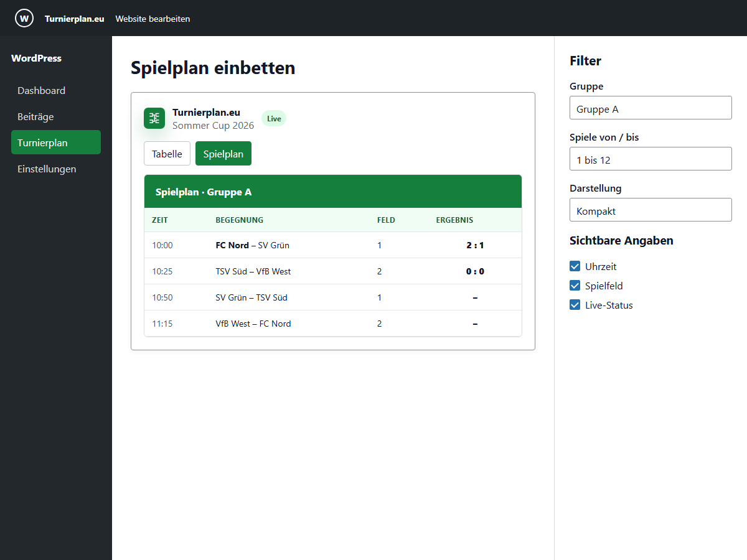
Task: Click the Spielplan einbetten page heading
Action: (213, 68)
